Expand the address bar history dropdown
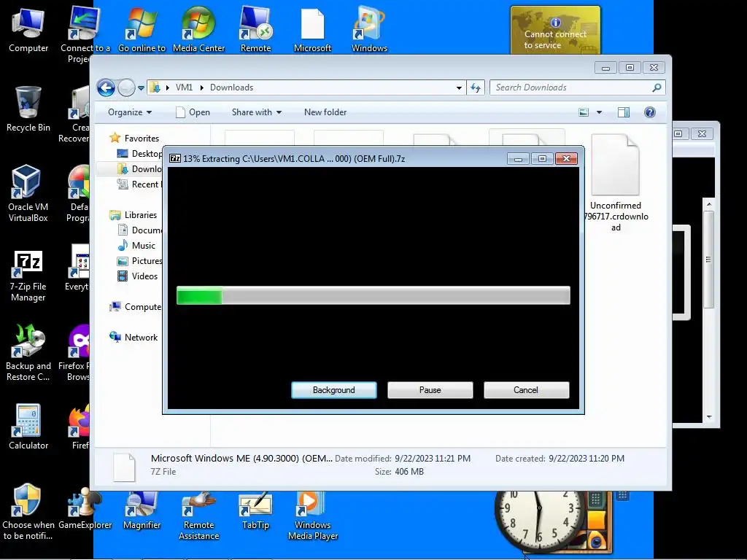 (x=459, y=87)
